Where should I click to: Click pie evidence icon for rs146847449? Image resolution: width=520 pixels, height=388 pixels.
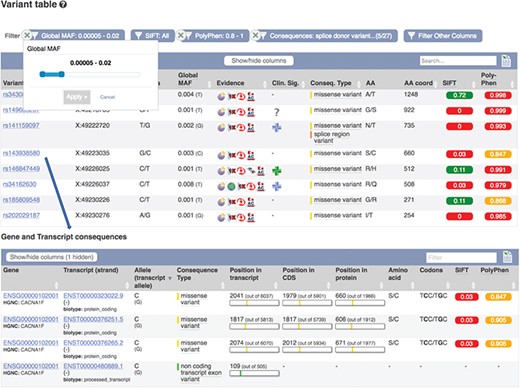point(221,171)
